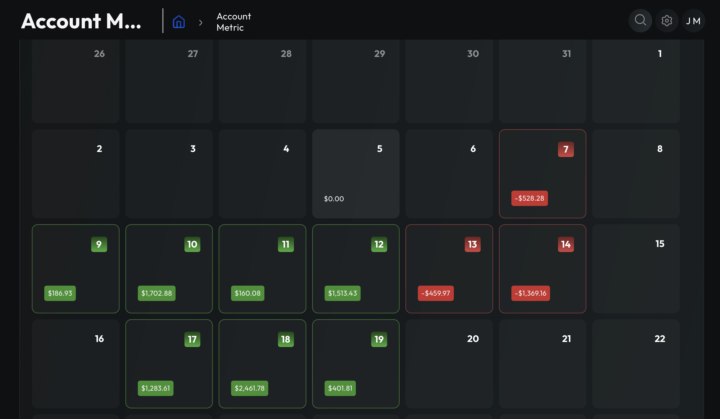Click the Account Metric breadcrumb link
Screen dimensions: 720x419
(x=234, y=22)
